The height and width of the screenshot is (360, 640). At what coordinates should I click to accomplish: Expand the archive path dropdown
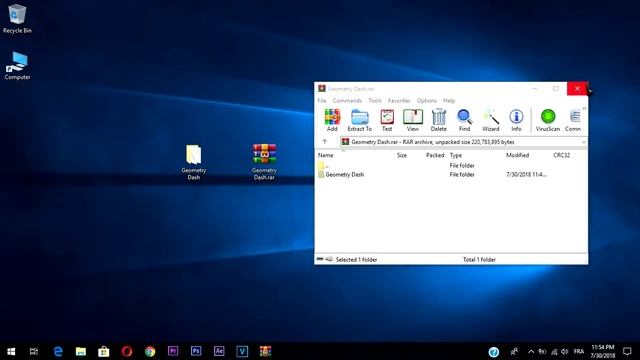point(584,142)
